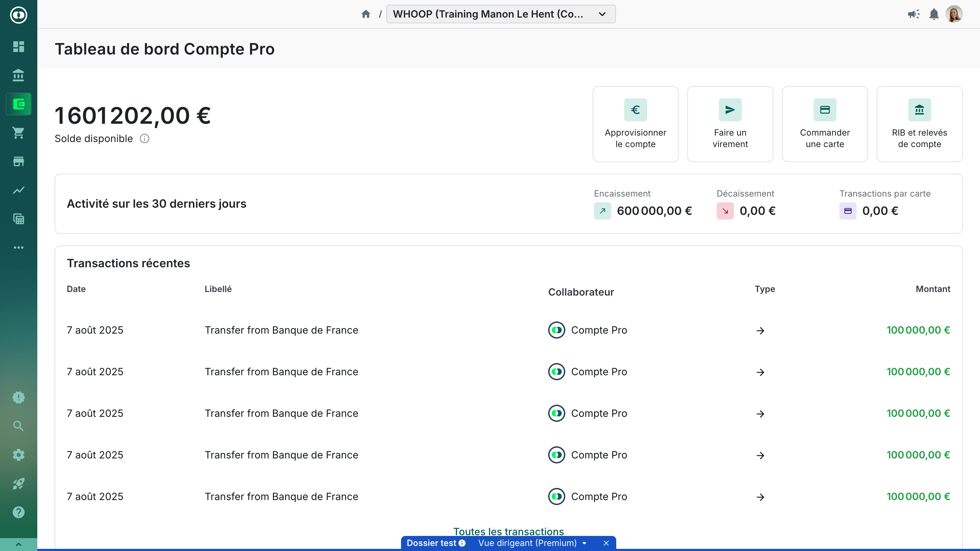Click the search magnifier in sidebar
980x551 pixels.
coord(18,426)
